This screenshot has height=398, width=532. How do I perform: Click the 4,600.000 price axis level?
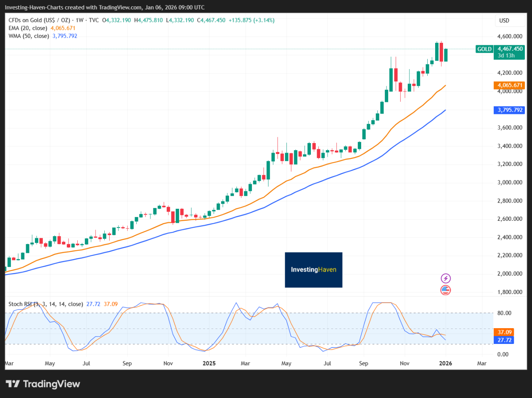510,37
